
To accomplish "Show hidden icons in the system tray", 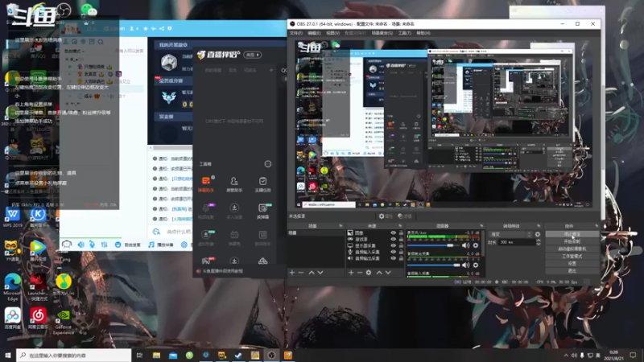I will pos(566,356).
